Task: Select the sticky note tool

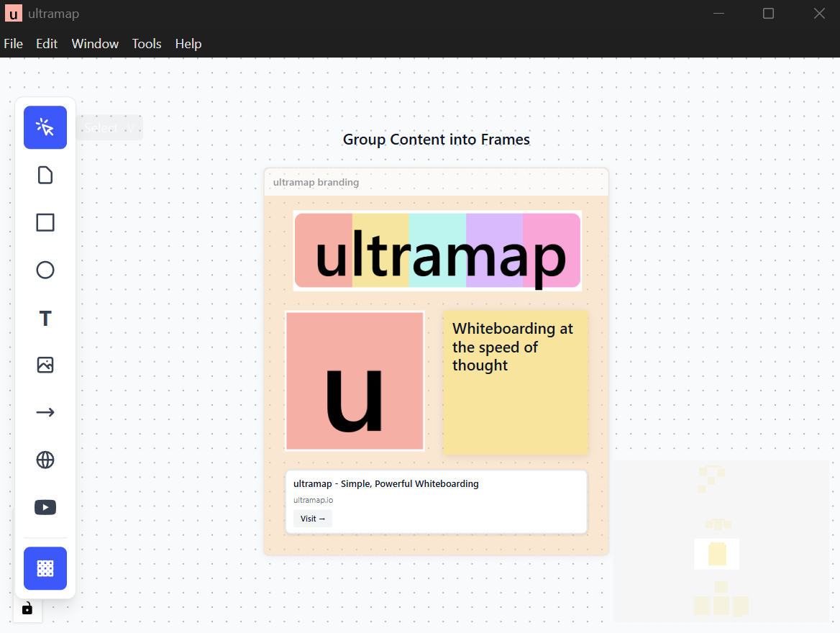Action: pos(45,175)
